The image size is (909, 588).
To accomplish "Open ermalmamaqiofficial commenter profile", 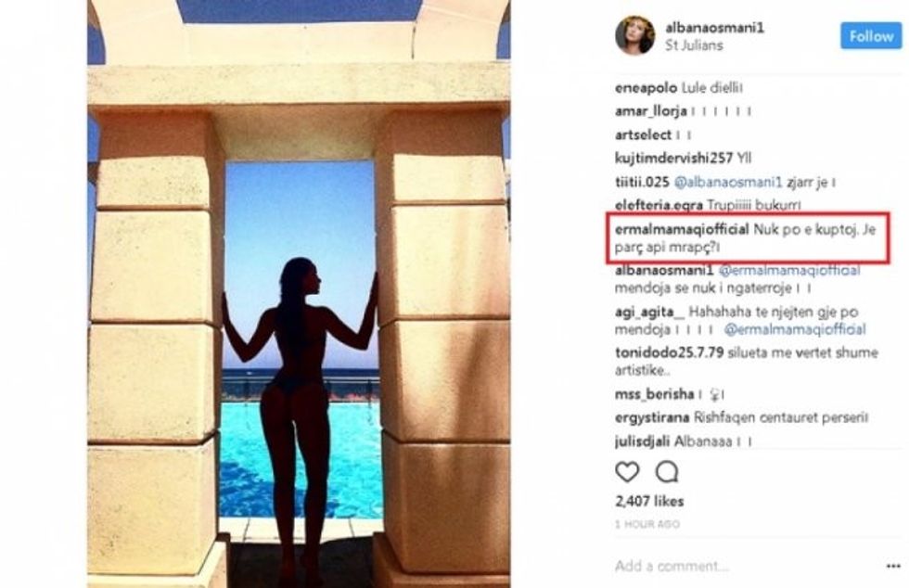I will coord(682,230).
